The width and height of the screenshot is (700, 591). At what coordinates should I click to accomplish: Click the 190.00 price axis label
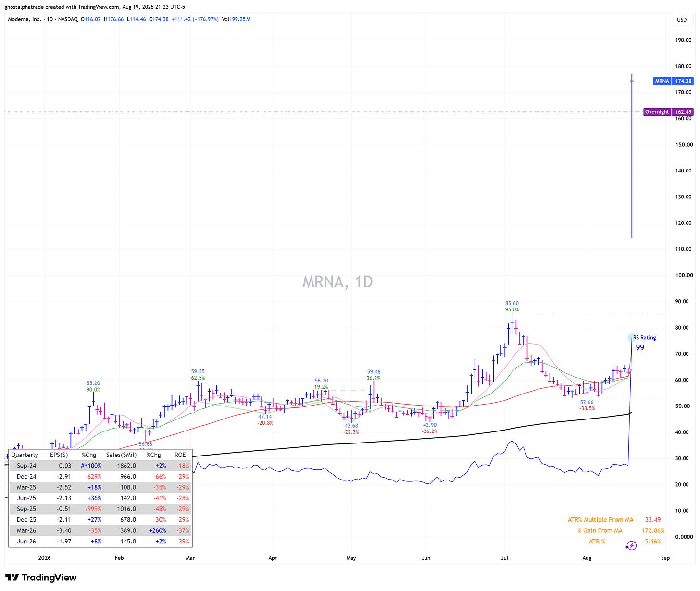pos(684,40)
